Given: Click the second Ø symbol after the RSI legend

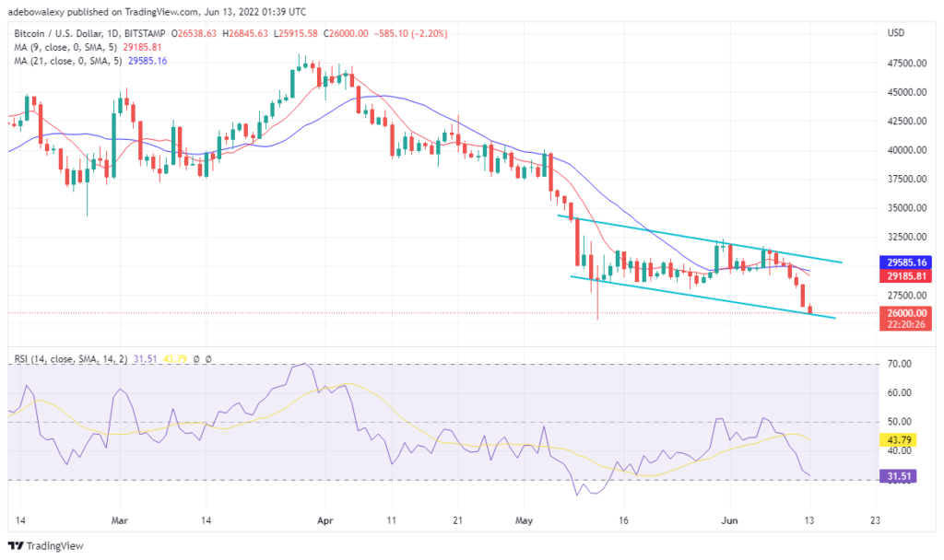Looking at the screenshot, I should pos(209,359).
